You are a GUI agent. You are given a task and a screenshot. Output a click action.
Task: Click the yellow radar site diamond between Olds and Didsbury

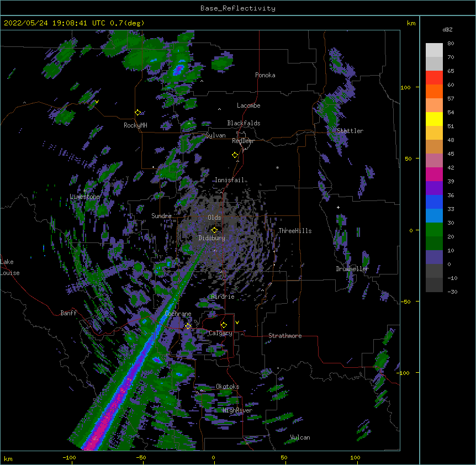pyautogui.click(x=214, y=230)
